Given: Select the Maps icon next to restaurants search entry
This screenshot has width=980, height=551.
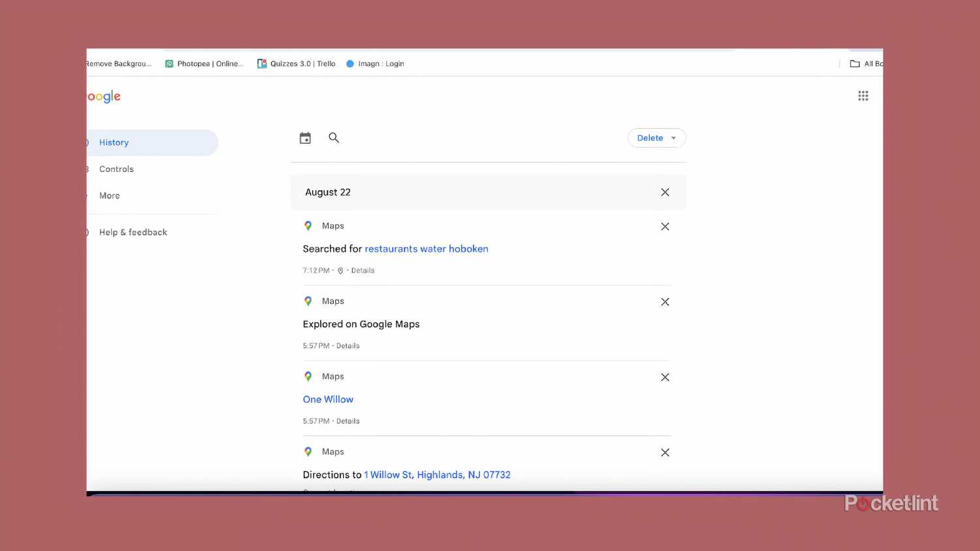Looking at the screenshot, I should (x=308, y=225).
